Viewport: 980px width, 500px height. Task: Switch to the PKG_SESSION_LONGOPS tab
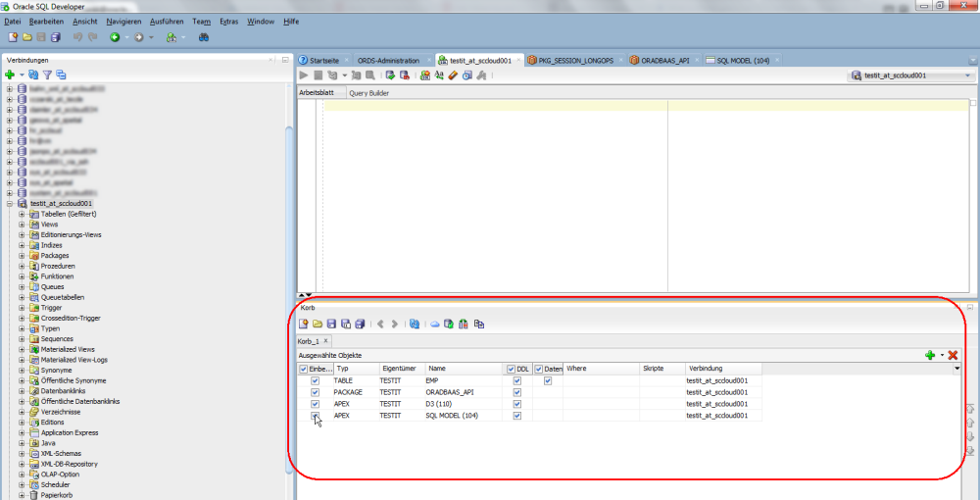click(575, 61)
